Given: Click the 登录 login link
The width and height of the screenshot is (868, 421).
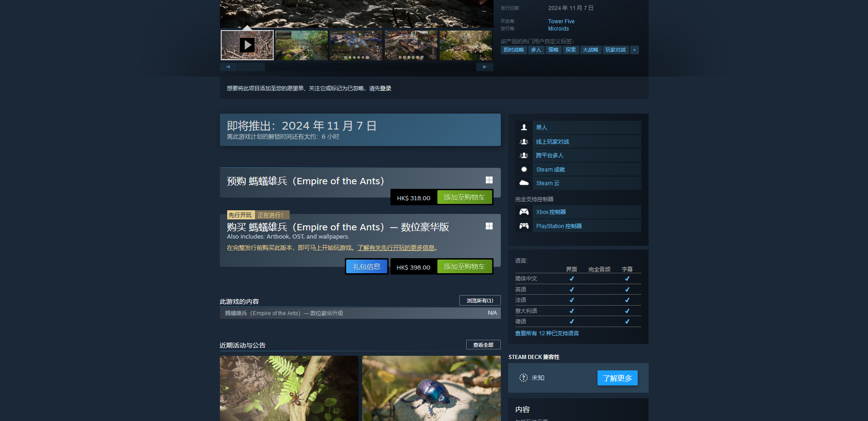Looking at the screenshot, I should point(386,88).
